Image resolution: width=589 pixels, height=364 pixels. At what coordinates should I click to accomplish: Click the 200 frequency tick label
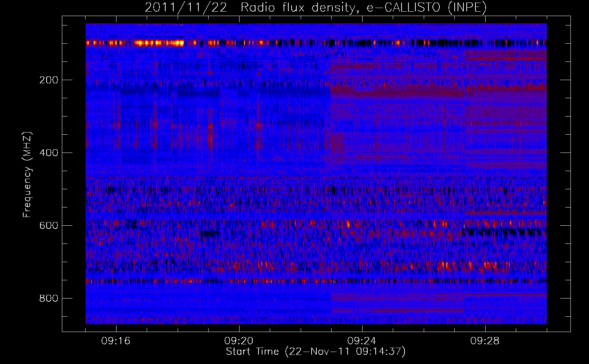49,80
